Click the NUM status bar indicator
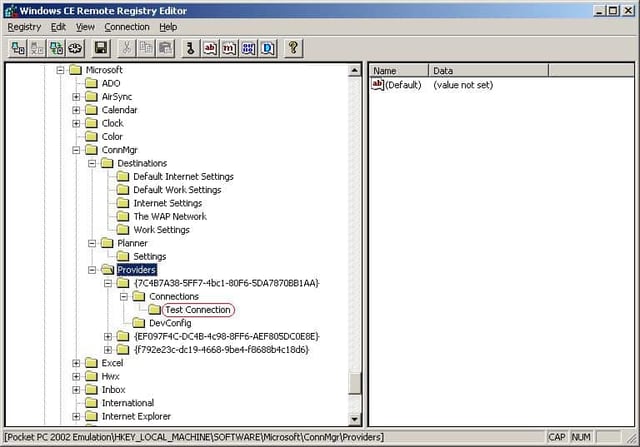Image resolution: width=640 pixels, height=447 pixels. click(581, 437)
